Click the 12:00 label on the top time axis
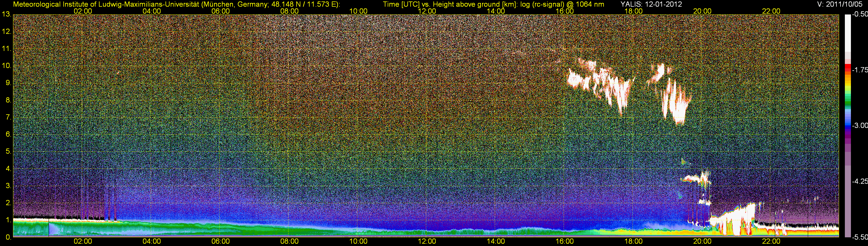The height and width of the screenshot is (246, 868). [x=427, y=11]
